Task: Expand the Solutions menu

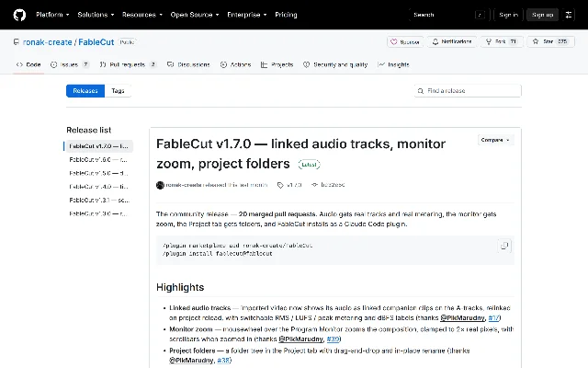Action: 96,15
